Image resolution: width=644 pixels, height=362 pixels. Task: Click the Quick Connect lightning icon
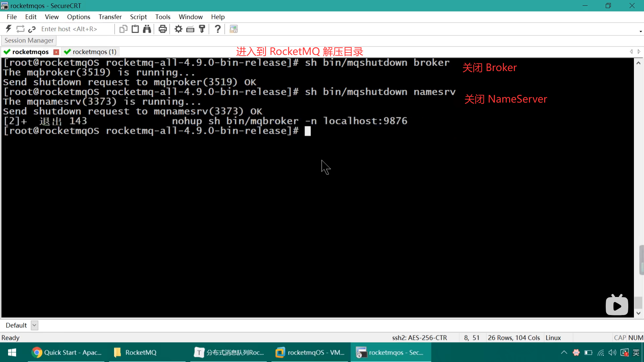tap(9, 29)
